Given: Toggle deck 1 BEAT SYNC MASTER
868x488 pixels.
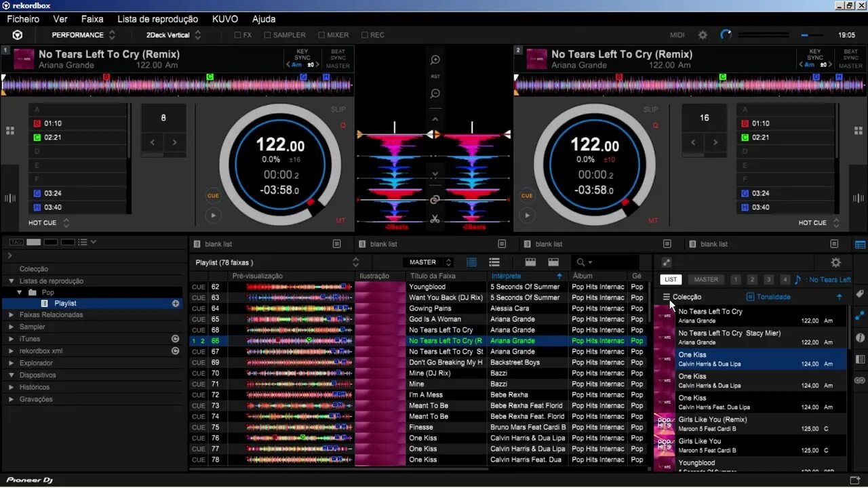Looking at the screenshot, I should [338, 58].
